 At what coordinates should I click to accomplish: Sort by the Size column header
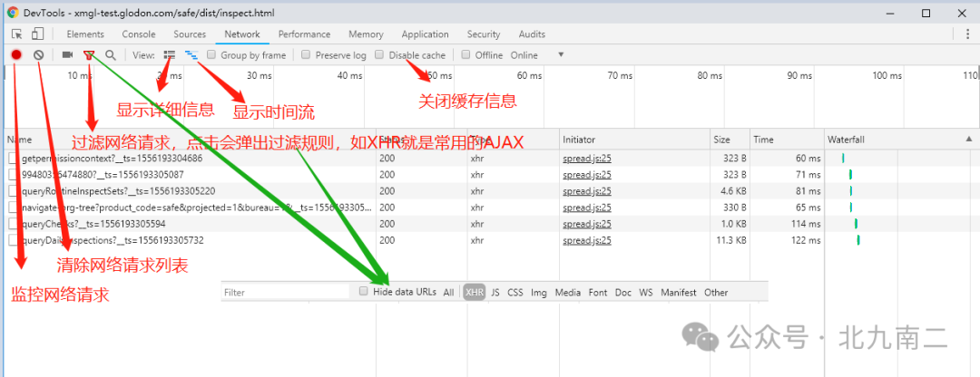729,140
